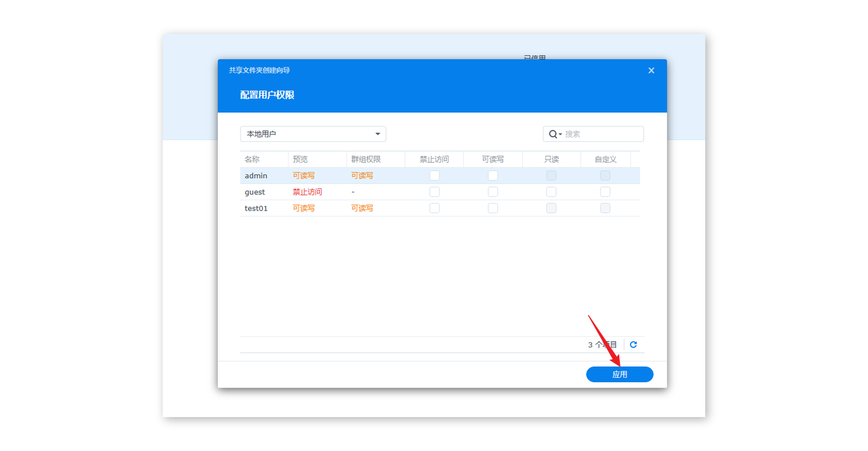This screenshot has height=451, width=868.
Task: Open the search filter magnifier icon
Action: [555, 134]
